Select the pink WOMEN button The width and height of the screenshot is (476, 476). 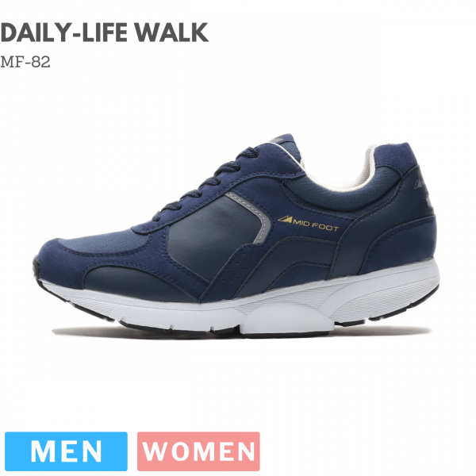coord(198,451)
